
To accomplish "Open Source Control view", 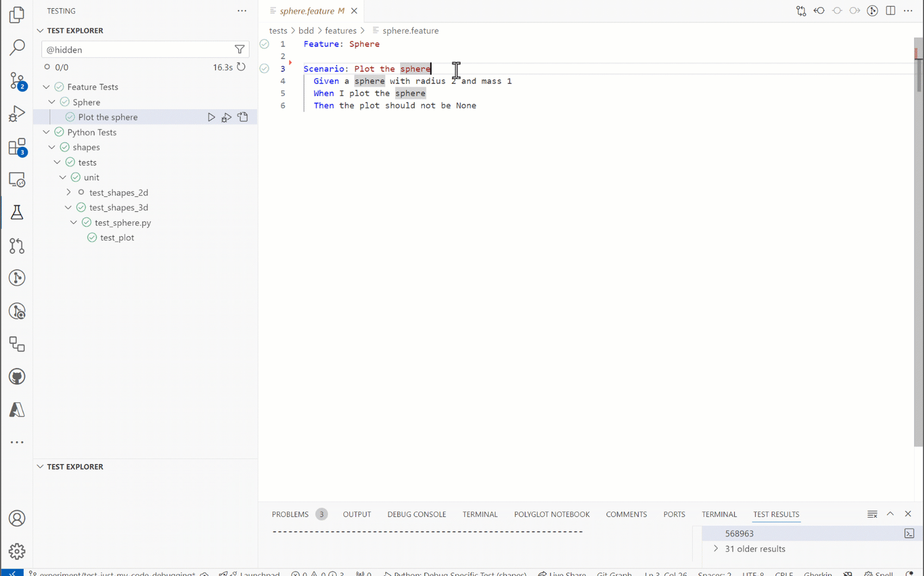I will [x=17, y=81].
